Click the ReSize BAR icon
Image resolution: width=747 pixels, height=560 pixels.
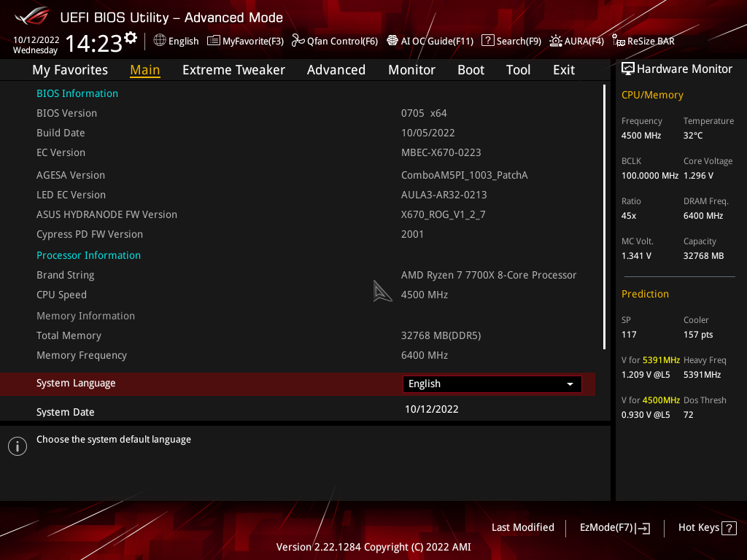click(619, 41)
